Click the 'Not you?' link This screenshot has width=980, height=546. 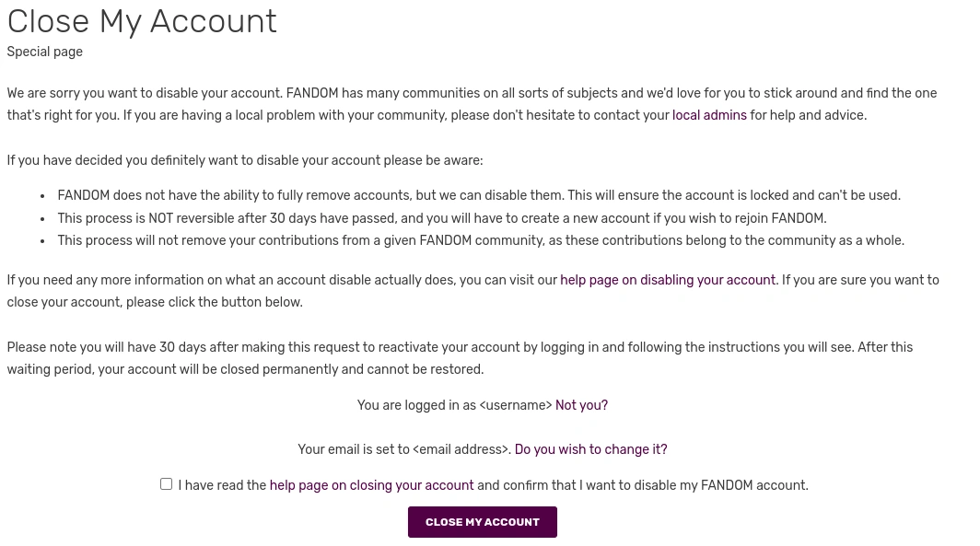coord(581,406)
